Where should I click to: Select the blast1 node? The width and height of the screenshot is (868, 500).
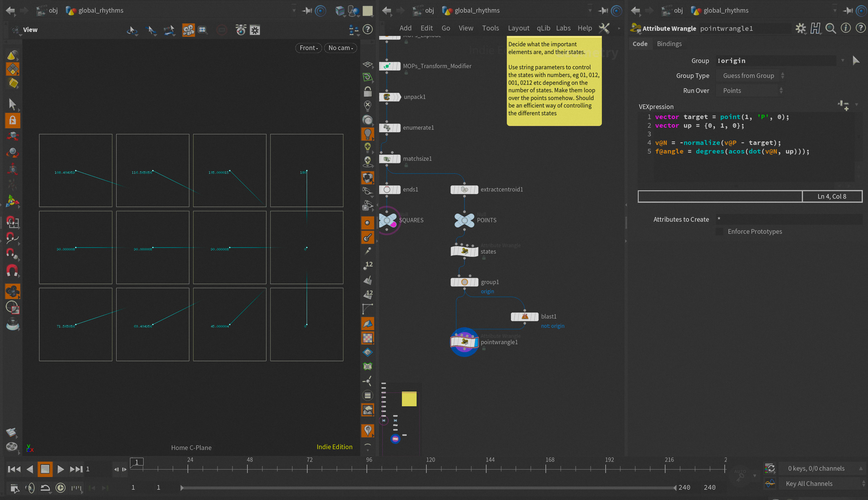525,317
